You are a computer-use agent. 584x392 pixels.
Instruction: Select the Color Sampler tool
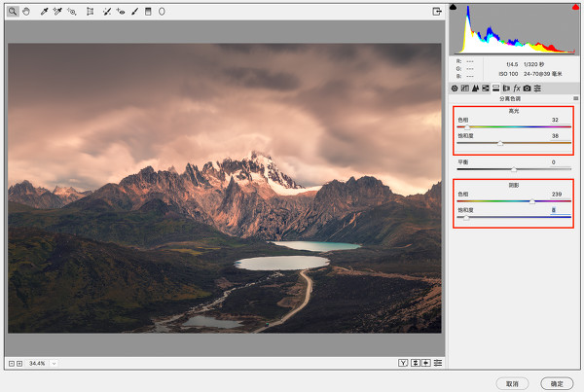coord(57,12)
